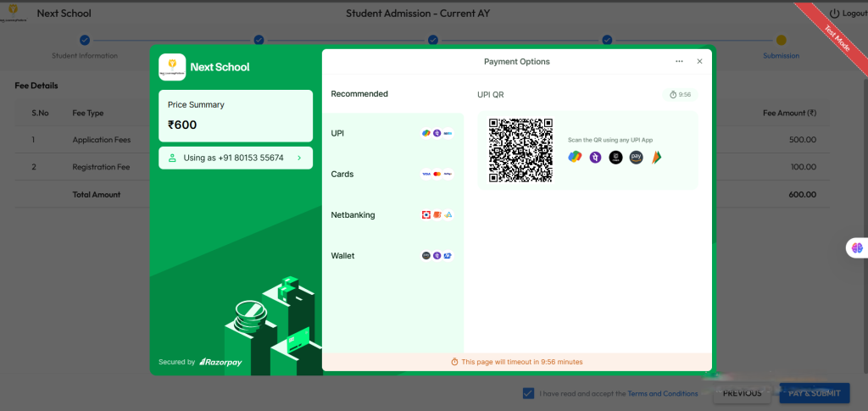Click the Google Pay icon in the UPI row
This screenshot has width=868, height=411.
pyautogui.click(x=426, y=133)
